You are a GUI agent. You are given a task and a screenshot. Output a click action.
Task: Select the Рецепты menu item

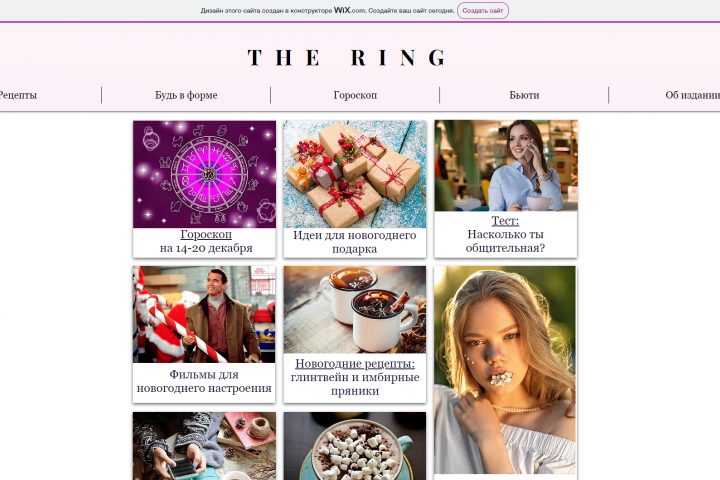(x=18, y=95)
